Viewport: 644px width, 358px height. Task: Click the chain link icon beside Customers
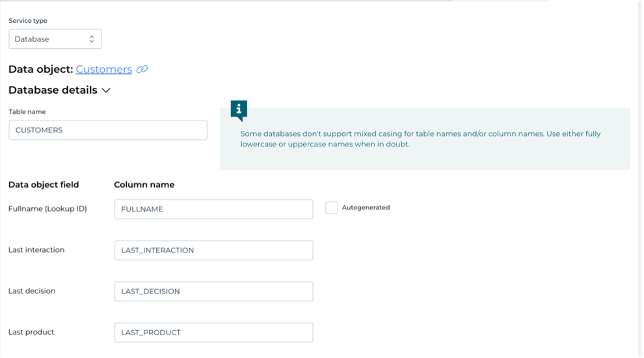click(142, 69)
